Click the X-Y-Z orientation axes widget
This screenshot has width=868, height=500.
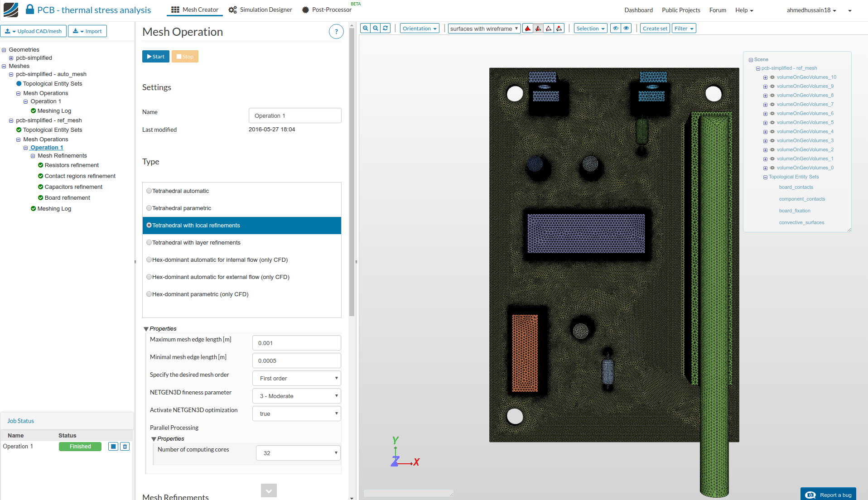405,452
